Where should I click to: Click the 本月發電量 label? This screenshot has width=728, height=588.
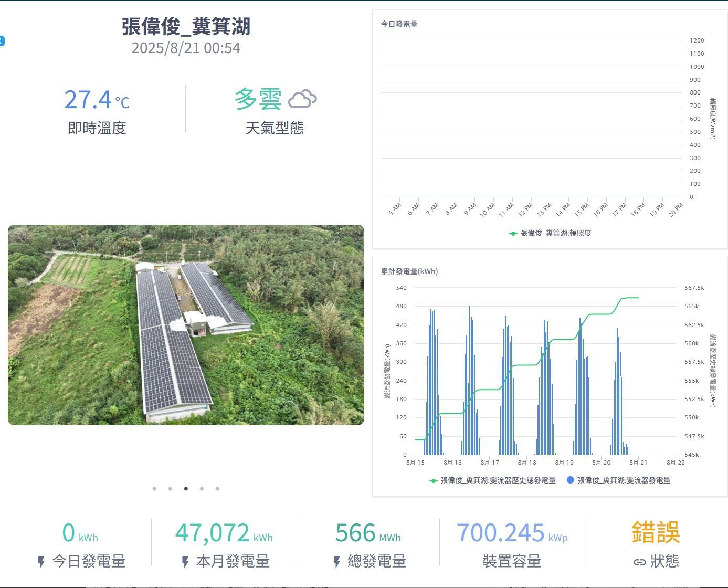(233, 562)
